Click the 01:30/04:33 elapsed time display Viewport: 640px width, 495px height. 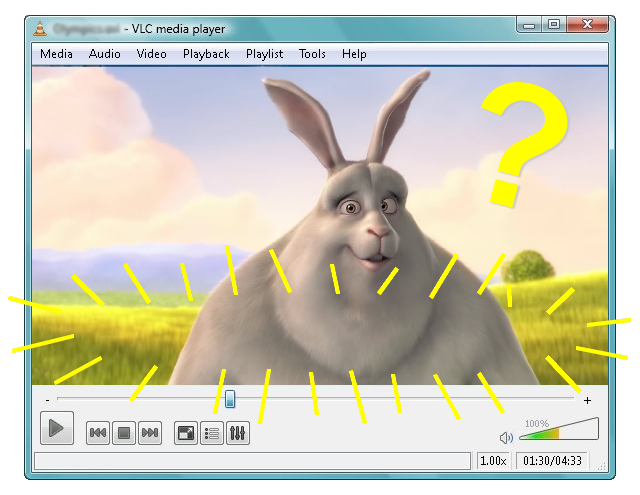pos(552,461)
